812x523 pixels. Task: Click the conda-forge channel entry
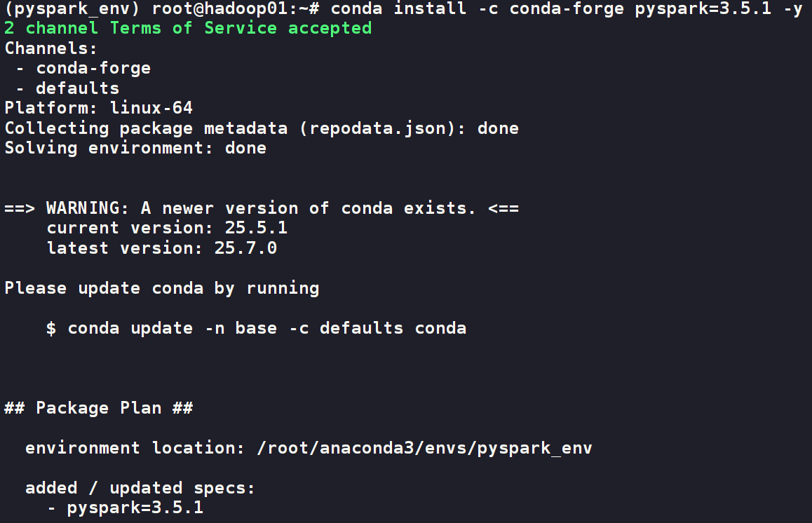coord(93,68)
